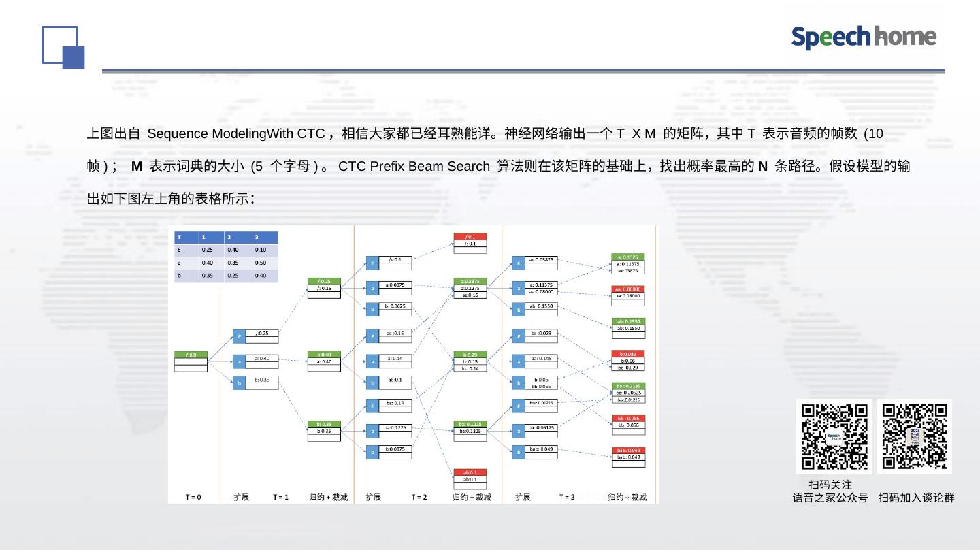
Task: Click the red "/:0.1" pruned node
Action: tap(470, 237)
